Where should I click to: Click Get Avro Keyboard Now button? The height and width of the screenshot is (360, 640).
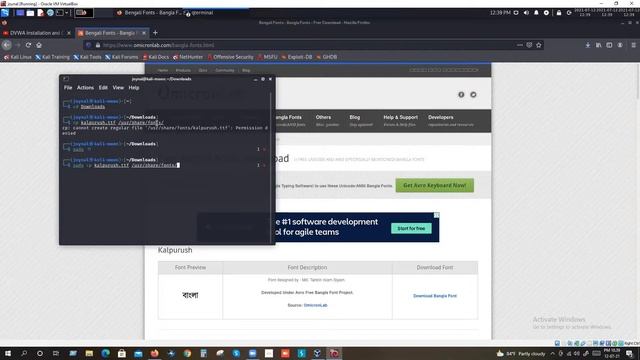pos(435,185)
